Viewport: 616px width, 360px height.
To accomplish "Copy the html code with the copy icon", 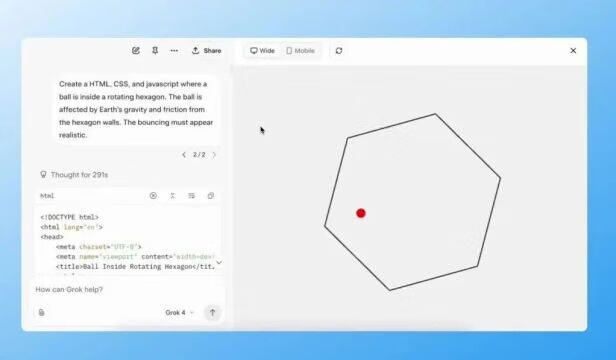I will pyautogui.click(x=211, y=196).
